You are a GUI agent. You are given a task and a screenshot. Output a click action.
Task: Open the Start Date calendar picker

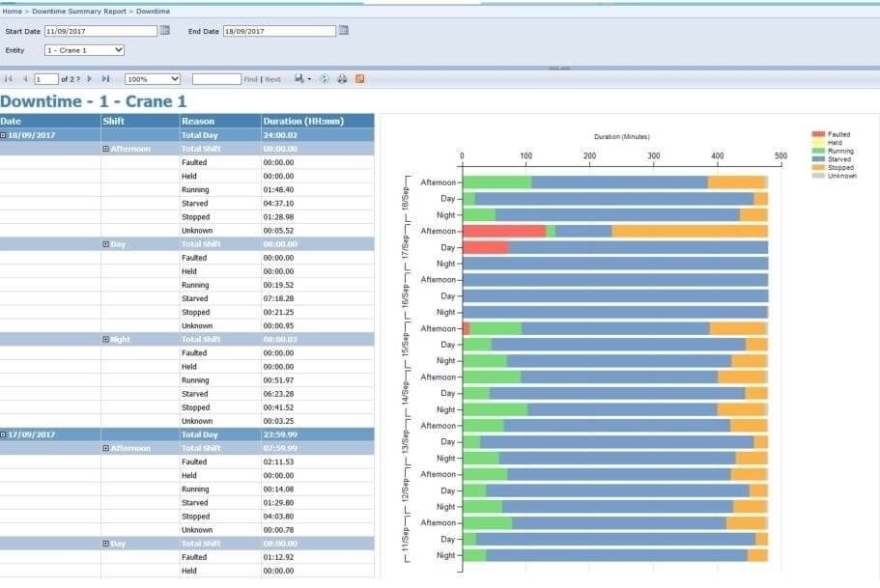[165, 31]
